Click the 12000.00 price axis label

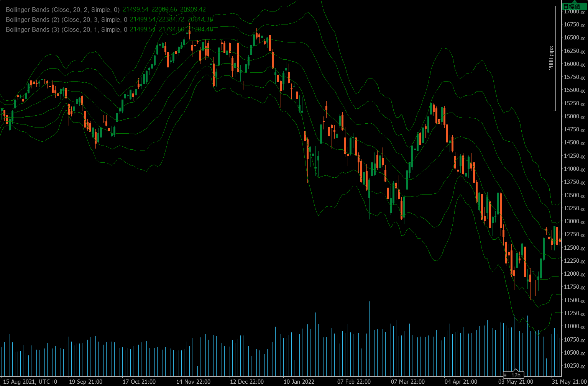574,274
